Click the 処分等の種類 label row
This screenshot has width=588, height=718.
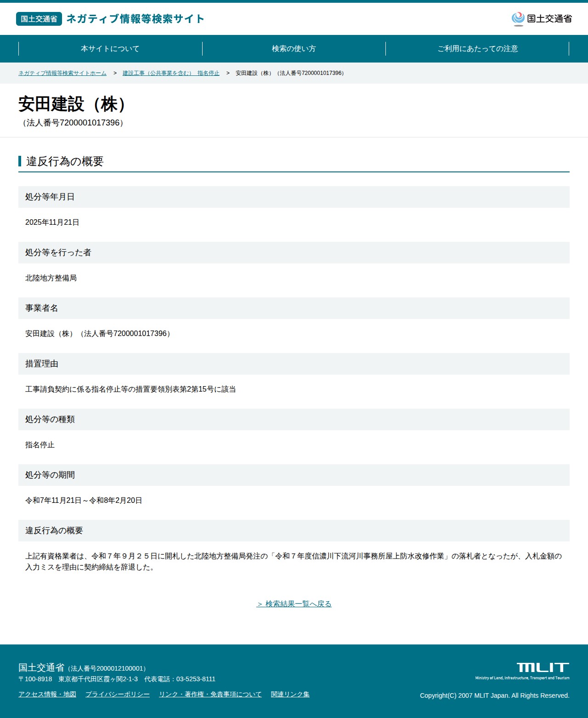294,419
